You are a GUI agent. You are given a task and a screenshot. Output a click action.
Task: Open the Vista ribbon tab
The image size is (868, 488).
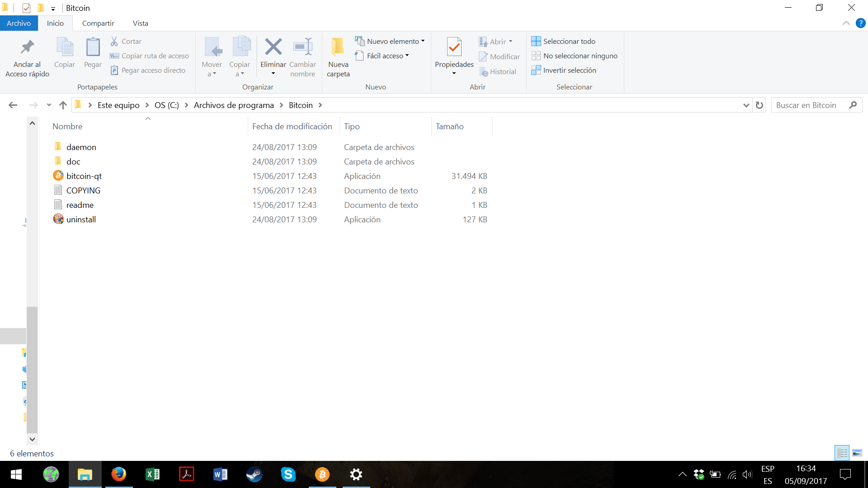[140, 23]
